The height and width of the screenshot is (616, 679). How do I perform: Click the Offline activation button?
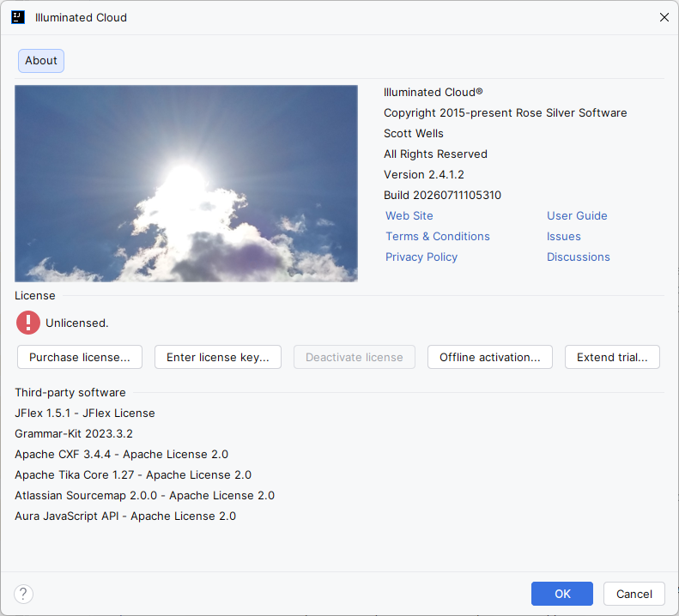point(490,357)
